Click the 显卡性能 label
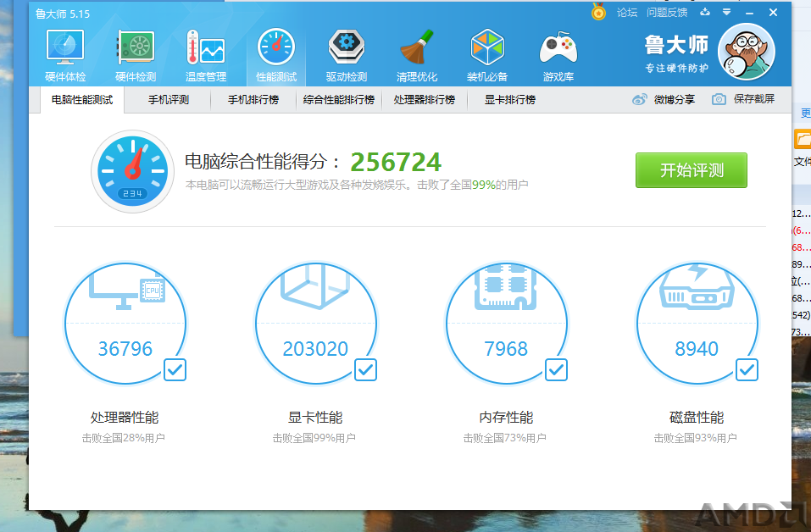 coord(315,418)
